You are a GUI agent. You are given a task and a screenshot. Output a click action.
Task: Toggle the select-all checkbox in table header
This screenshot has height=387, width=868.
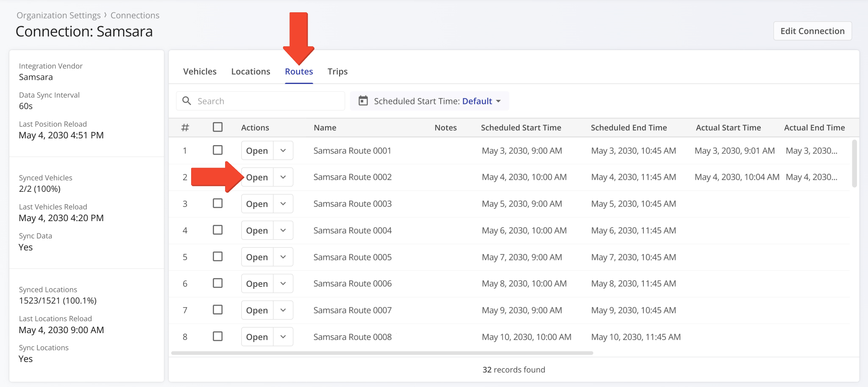click(x=218, y=127)
